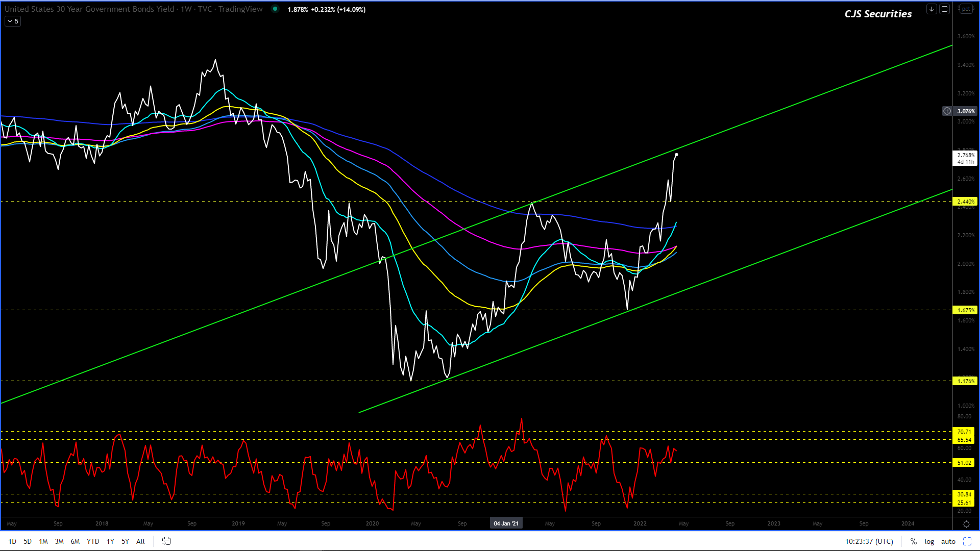The height and width of the screenshot is (551, 980).
Task: Open the 10:23:37 (UTC) timezone menu
Action: click(x=869, y=541)
